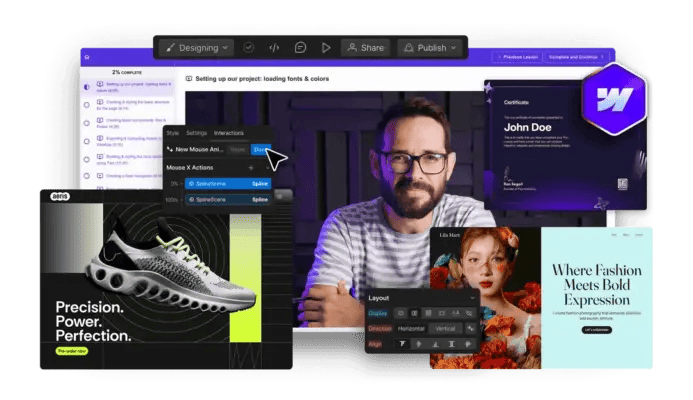The height and width of the screenshot is (400, 693).
Task: Click the sneaker product image
Action: point(171,263)
